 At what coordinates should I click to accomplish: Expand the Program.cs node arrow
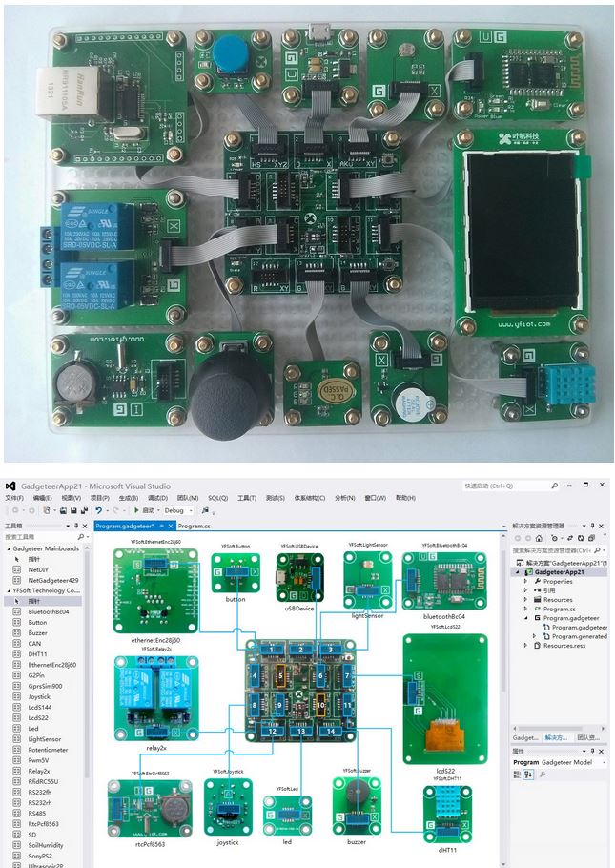click(x=525, y=609)
